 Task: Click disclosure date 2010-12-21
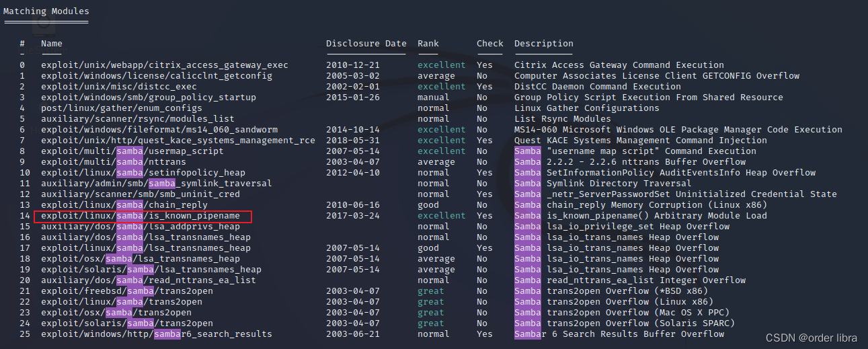(x=353, y=65)
